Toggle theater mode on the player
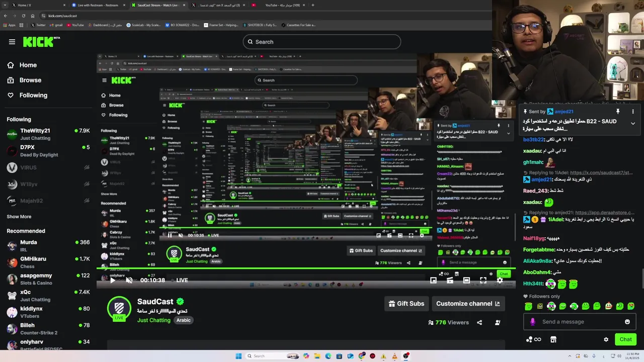 pos(466,280)
